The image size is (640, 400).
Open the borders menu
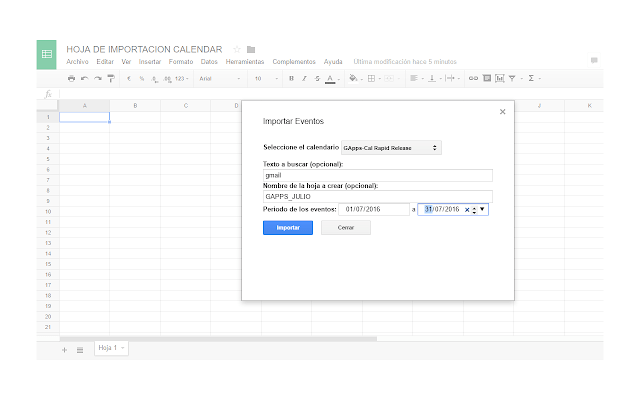[371, 78]
